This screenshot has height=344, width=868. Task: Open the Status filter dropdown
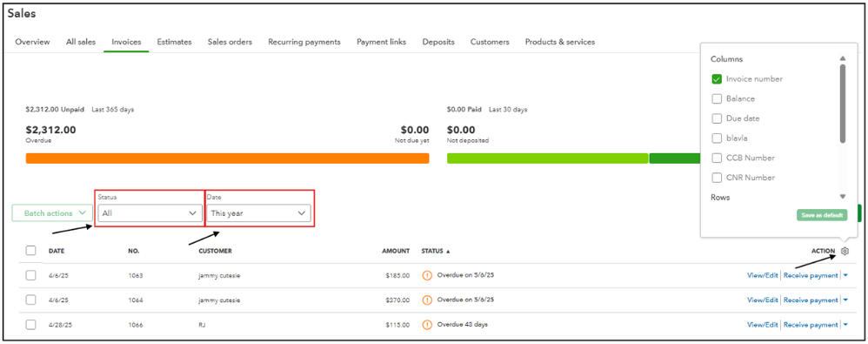(x=150, y=213)
